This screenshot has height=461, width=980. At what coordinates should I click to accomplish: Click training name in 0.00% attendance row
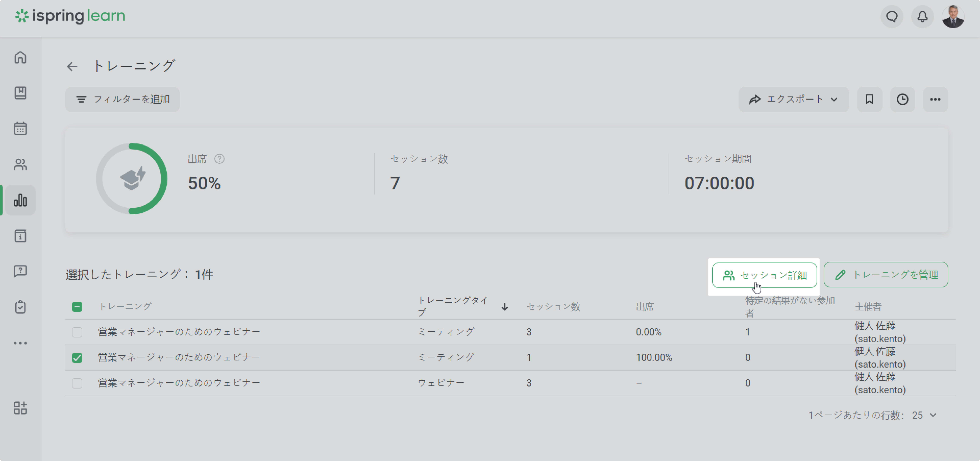click(179, 332)
